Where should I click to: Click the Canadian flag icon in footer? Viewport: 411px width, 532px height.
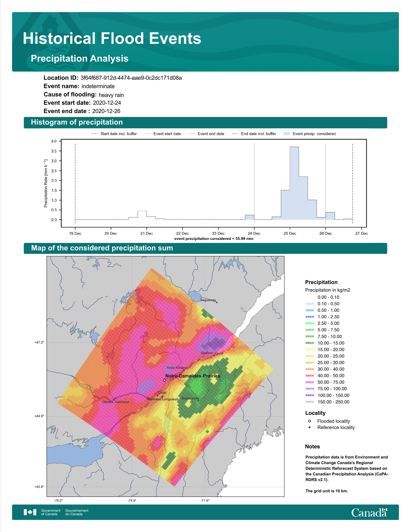click(x=30, y=512)
